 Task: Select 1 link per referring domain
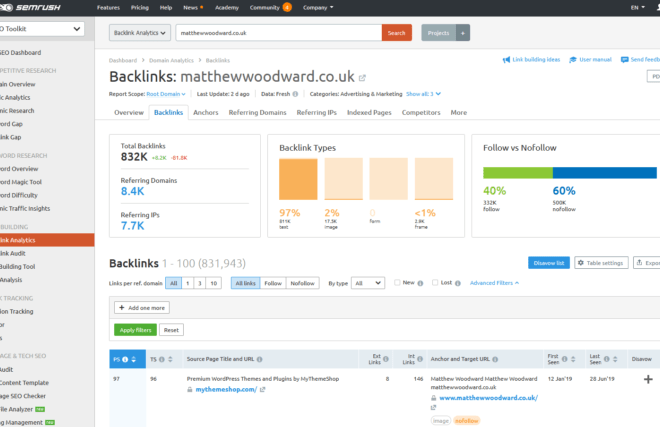[x=188, y=283]
